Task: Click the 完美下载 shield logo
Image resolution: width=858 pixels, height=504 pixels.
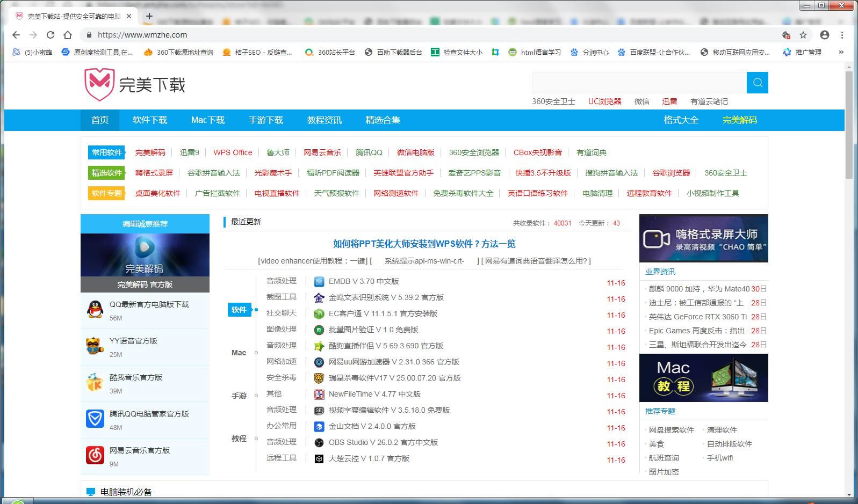Action: point(99,84)
